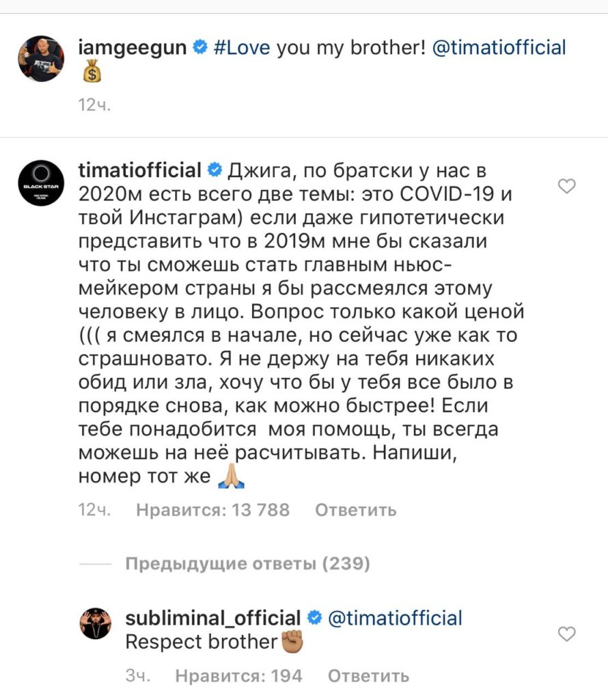Expand previous replies (239)
608x700 pixels.
(x=247, y=565)
